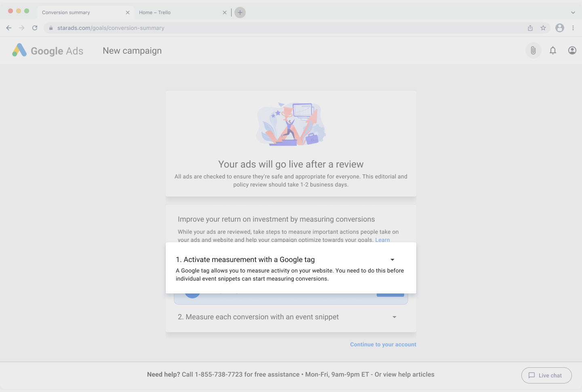The width and height of the screenshot is (582, 392).
Task: Click Continue to your account
Action: pos(383,344)
